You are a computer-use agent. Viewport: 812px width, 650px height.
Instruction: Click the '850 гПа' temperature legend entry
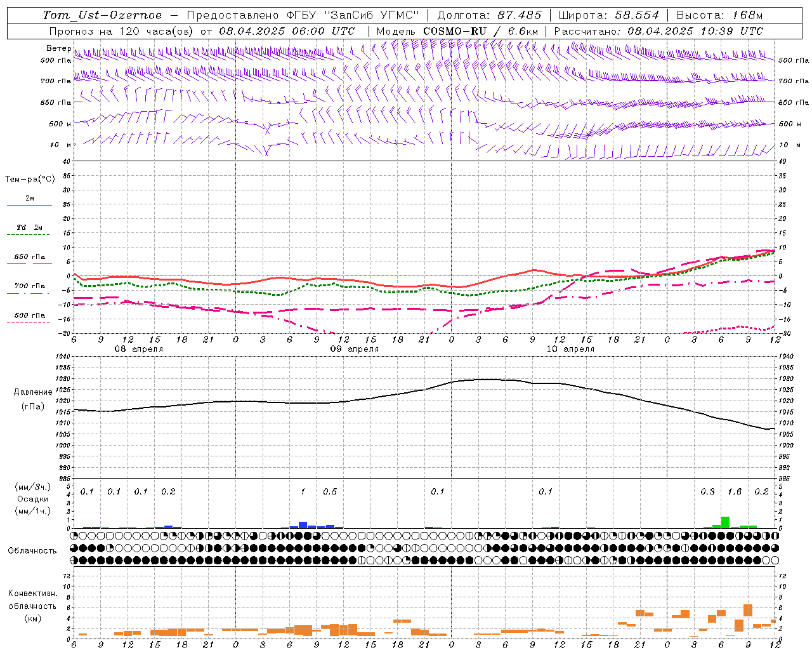30,257
